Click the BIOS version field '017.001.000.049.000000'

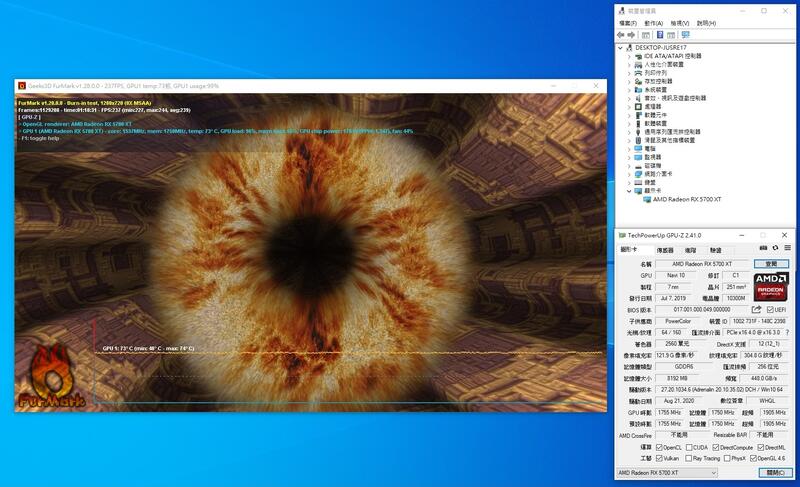point(702,310)
